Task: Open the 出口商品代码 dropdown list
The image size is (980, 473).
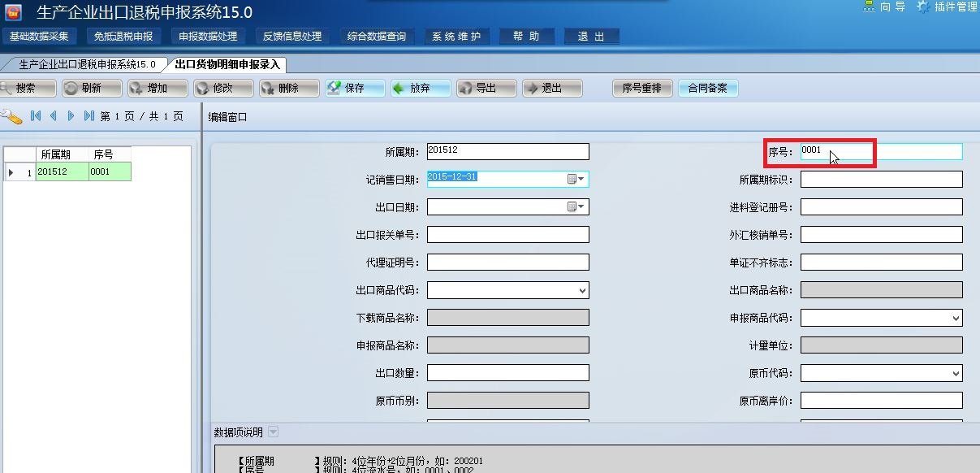Action: 580,289
